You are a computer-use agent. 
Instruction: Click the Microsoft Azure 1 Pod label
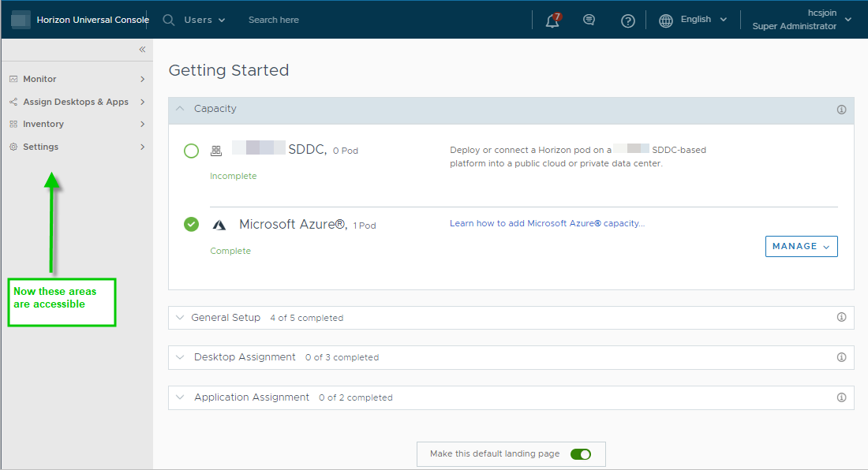tap(307, 225)
